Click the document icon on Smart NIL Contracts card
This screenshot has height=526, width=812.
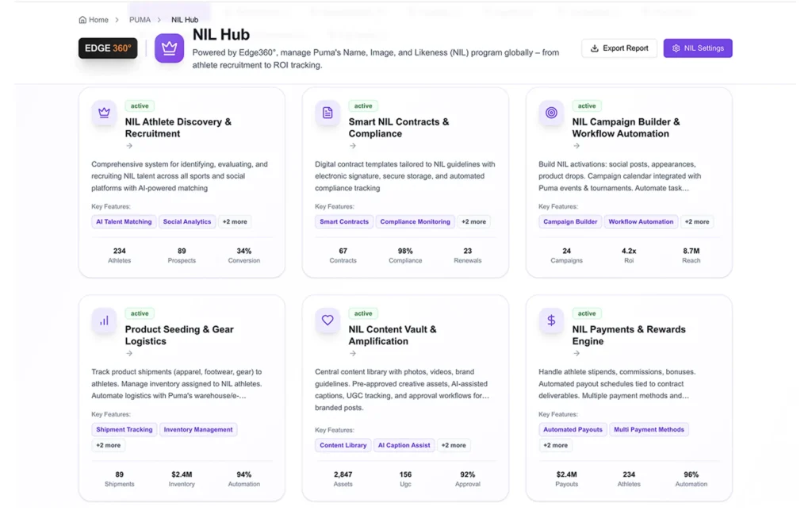tap(327, 113)
